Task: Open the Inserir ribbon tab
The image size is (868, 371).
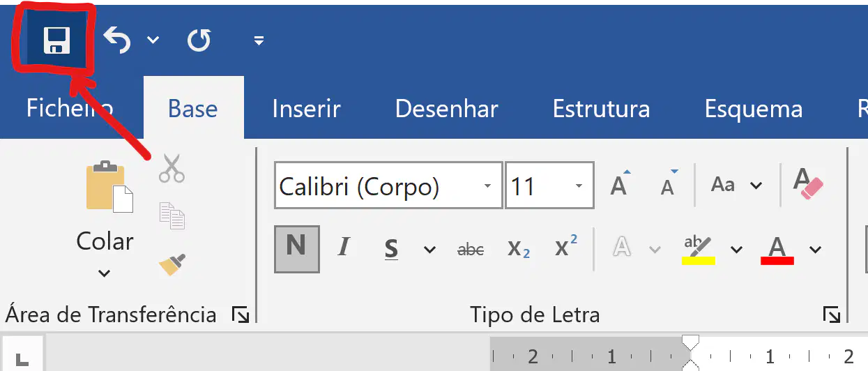Action: pos(306,109)
